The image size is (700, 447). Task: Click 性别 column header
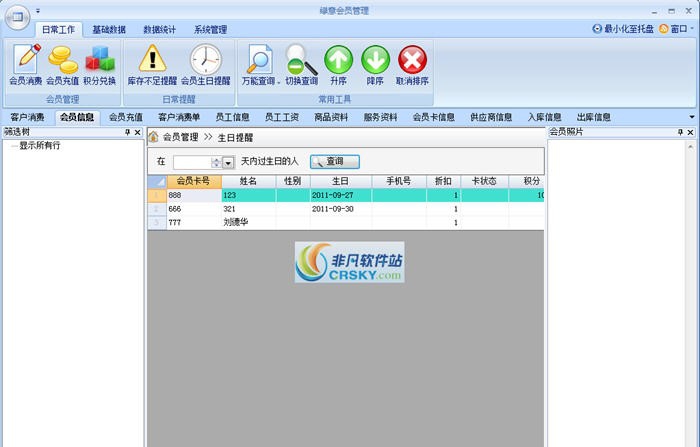pos(293,181)
